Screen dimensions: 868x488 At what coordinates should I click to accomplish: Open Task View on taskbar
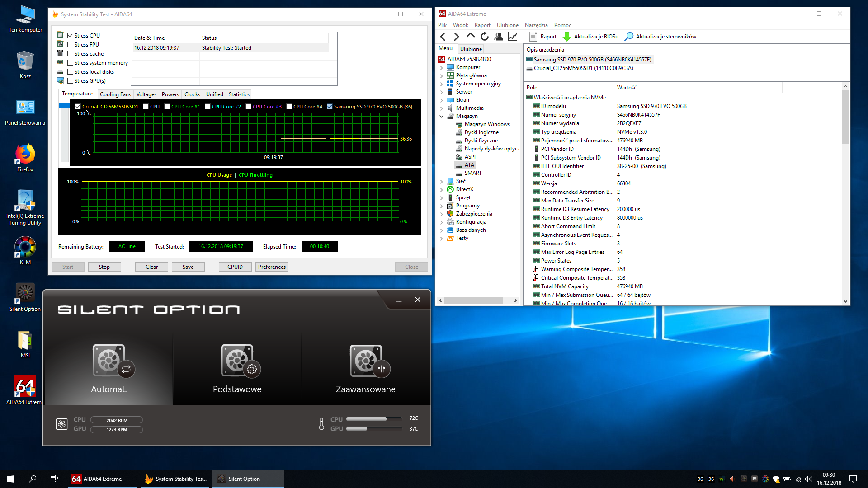[x=54, y=479]
